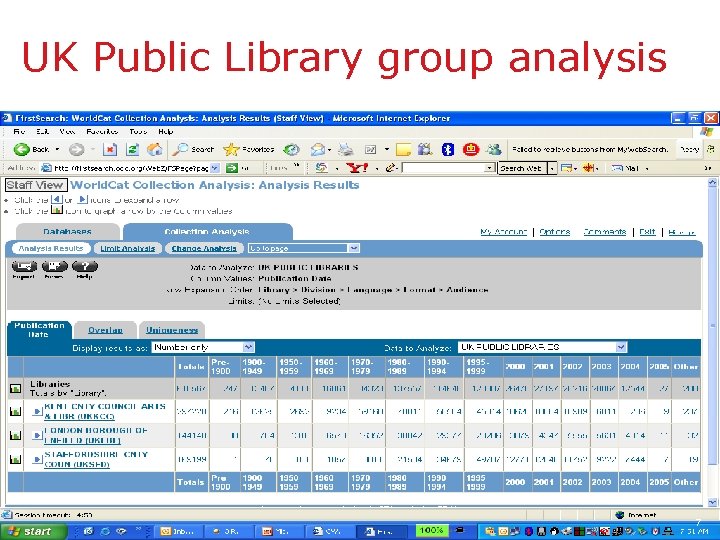
Task: Open the Change Analysis link
Action: click(x=204, y=248)
